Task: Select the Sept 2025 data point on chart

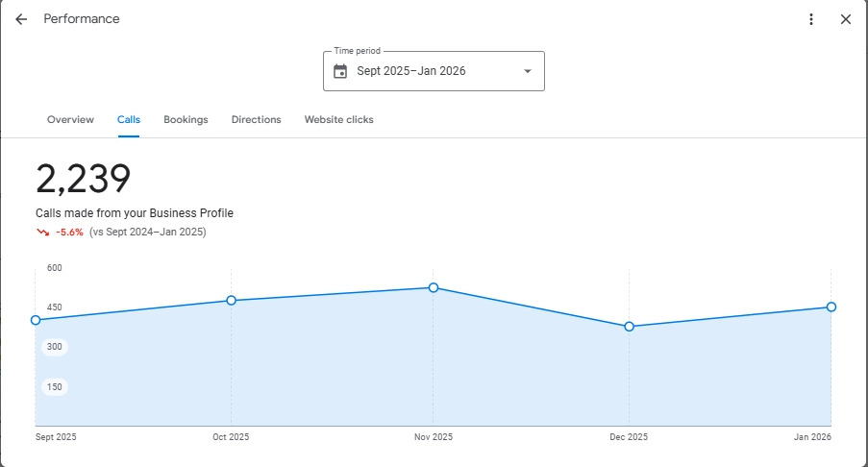Action: [x=36, y=320]
